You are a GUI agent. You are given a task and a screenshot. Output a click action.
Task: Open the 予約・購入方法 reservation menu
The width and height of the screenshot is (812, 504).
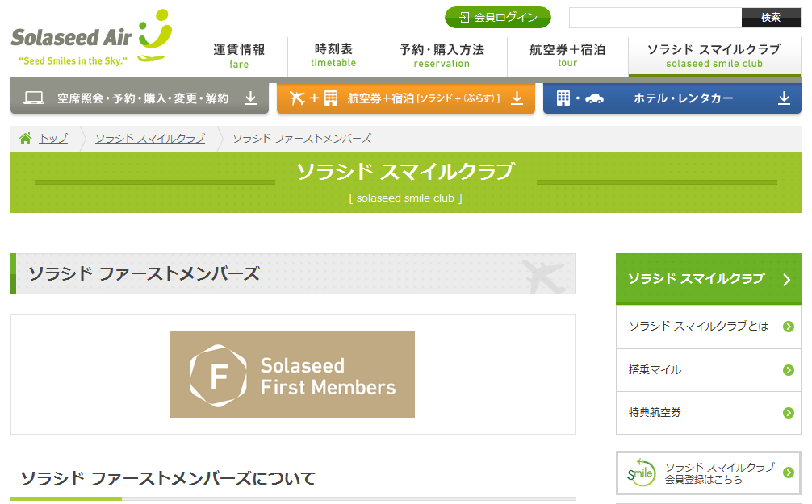442,56
